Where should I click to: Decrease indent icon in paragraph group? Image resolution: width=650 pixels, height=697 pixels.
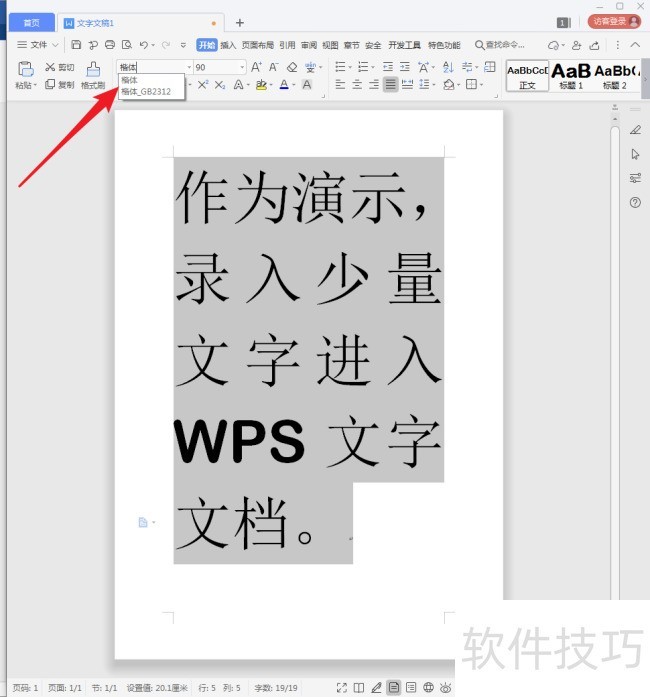coord(388,67)
